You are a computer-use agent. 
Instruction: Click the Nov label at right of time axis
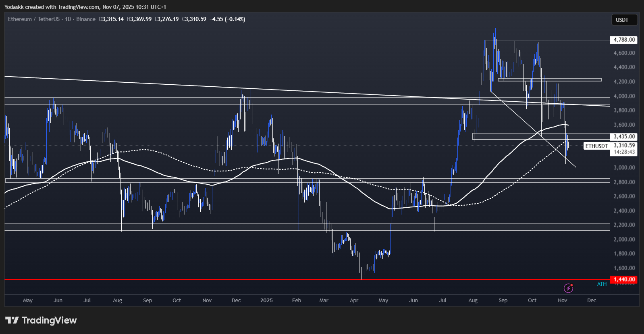(x=562, y=301)
